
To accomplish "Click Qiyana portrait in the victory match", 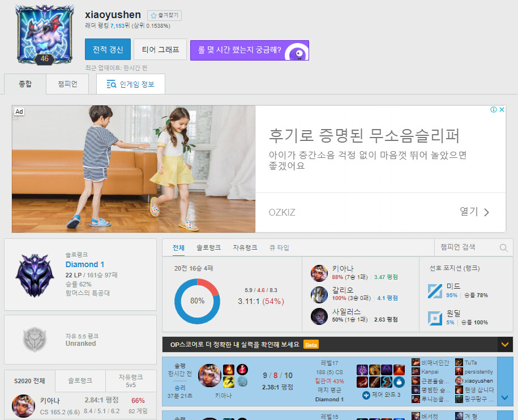I will pos(209,375).
